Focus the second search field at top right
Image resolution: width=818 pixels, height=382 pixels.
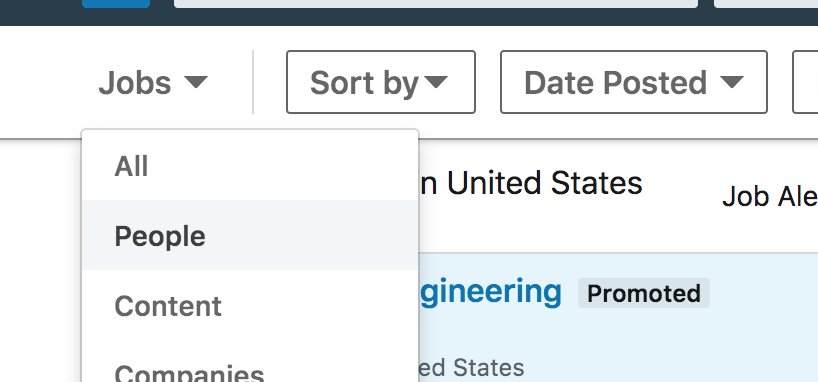(766, 4)
